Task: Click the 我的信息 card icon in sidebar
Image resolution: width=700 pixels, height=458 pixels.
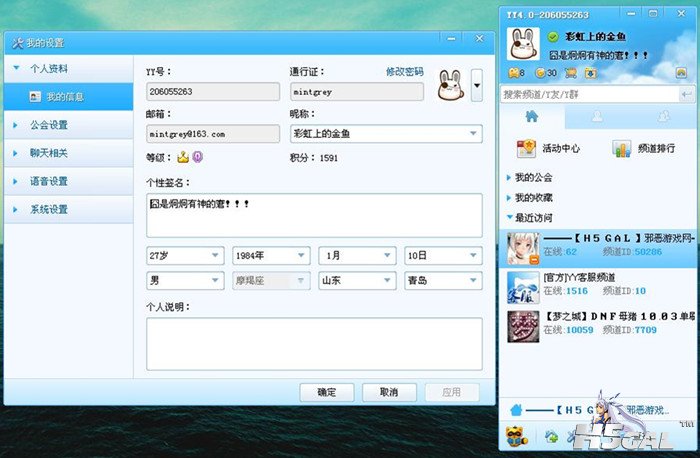Action: [x=35, y=97]
